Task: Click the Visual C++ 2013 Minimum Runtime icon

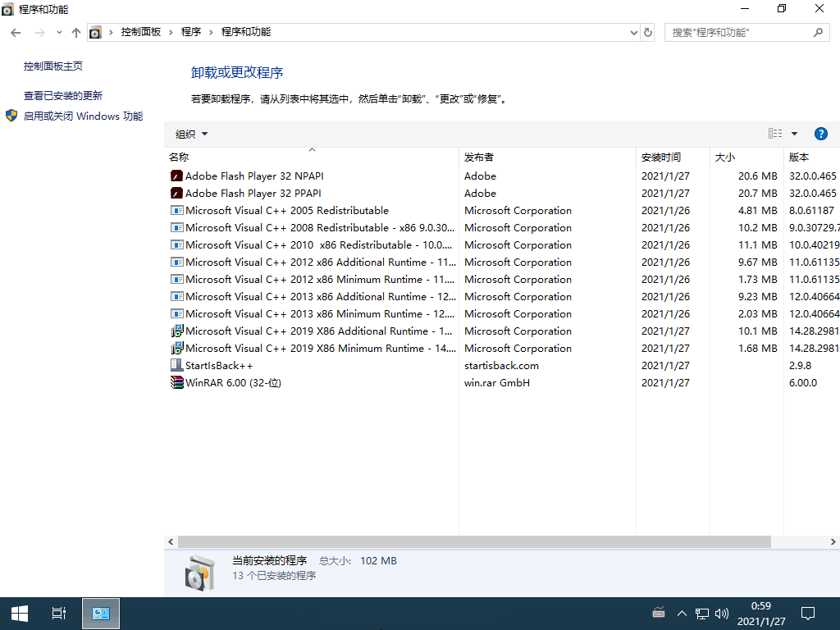Action: tap(176, 313)
